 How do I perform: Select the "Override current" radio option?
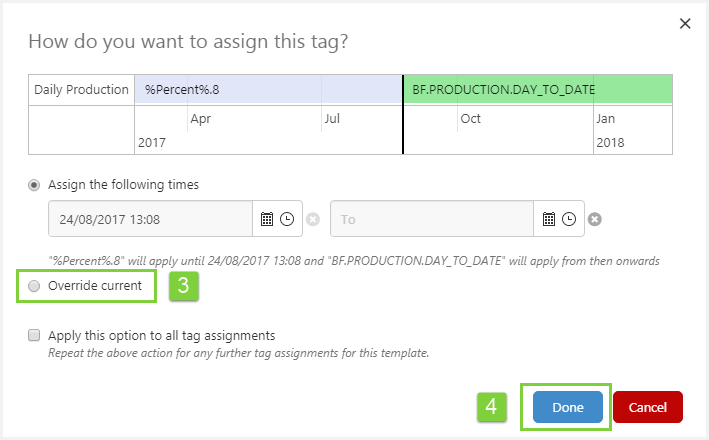coord(36,286)
